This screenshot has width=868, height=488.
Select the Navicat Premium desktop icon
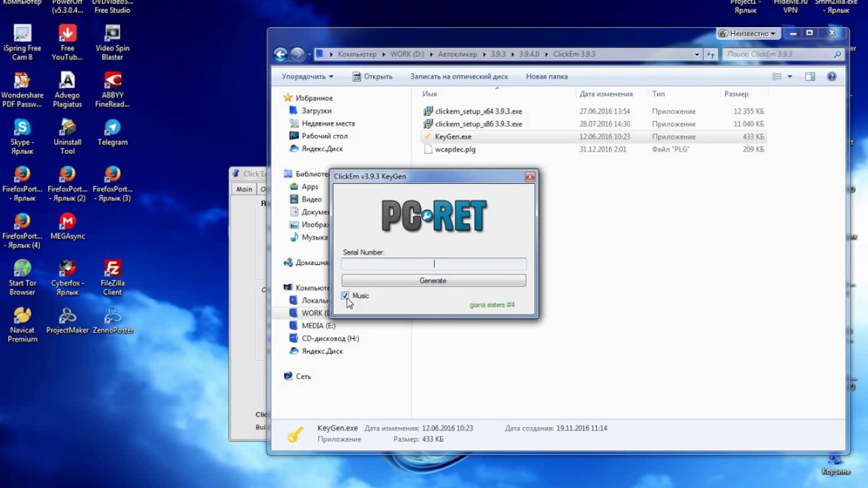[22, 325]
